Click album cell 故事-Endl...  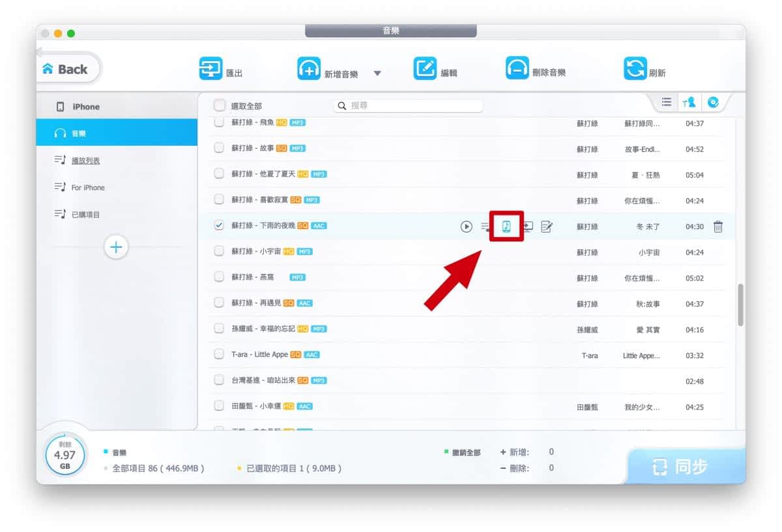tap(642, 149)
